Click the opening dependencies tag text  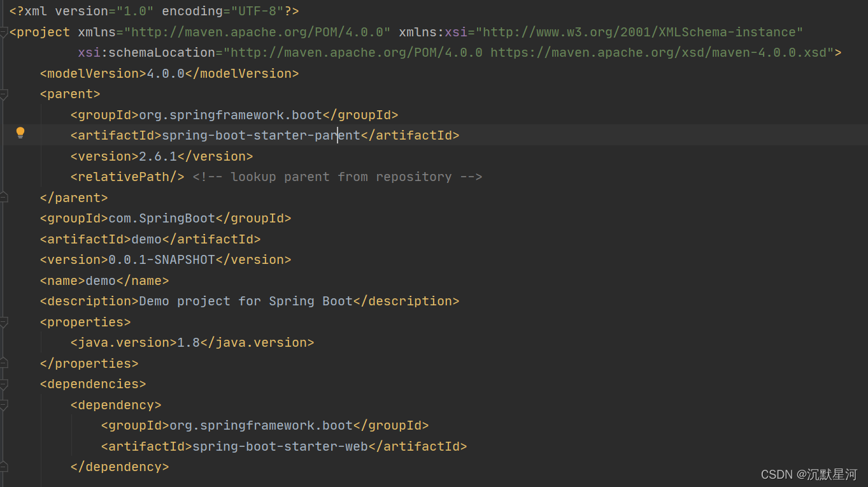93,384
